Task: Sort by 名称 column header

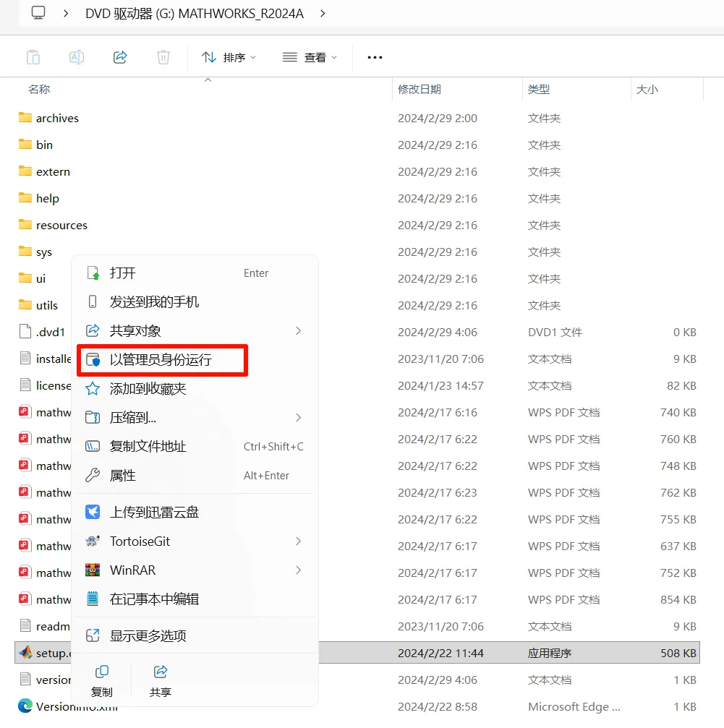Action: (39, 89)
